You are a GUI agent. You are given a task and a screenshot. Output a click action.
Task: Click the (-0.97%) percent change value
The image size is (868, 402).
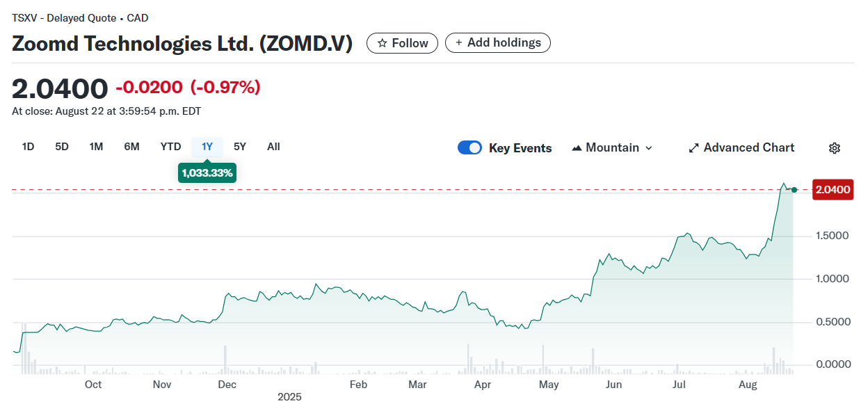click(225, 88)
